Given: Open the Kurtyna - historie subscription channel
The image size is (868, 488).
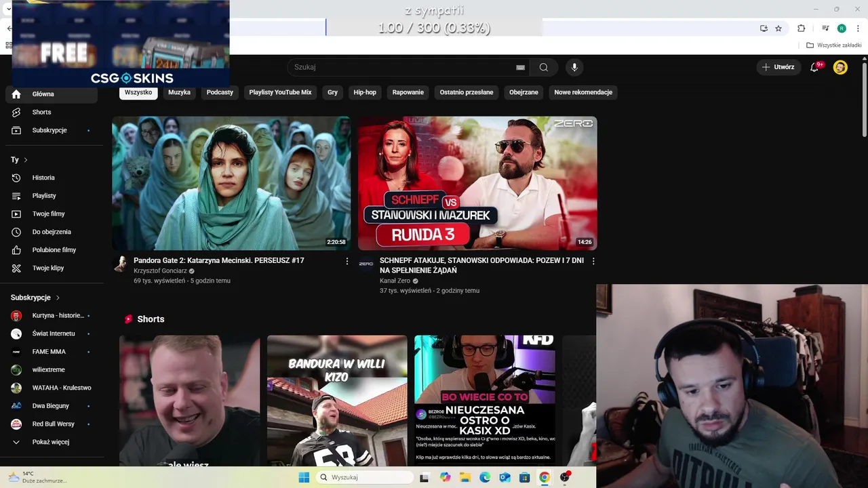Looking at the screenshot, I should pyautogui.click(x=52, y=315).
